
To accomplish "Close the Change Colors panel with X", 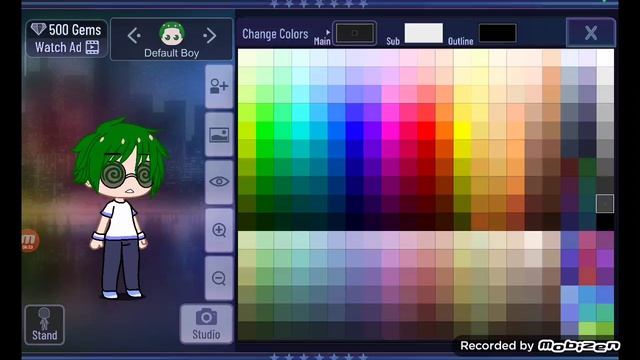I will [591, 33].
